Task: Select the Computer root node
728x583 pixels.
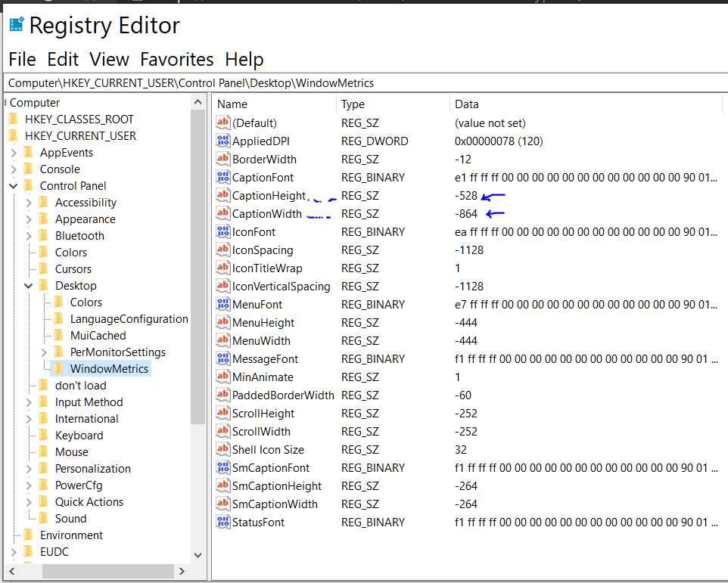Action: 35,103
